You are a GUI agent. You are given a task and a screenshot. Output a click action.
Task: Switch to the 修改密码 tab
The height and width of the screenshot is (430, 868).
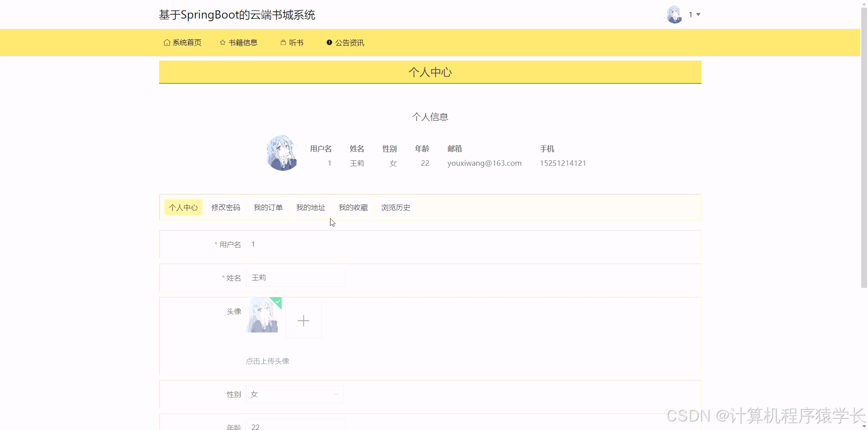[225, 207]
